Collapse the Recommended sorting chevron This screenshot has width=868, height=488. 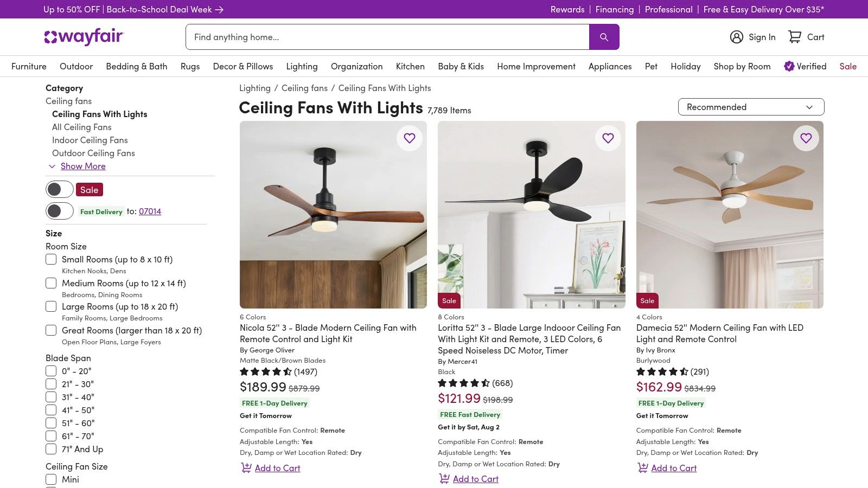tap(810, 107)
